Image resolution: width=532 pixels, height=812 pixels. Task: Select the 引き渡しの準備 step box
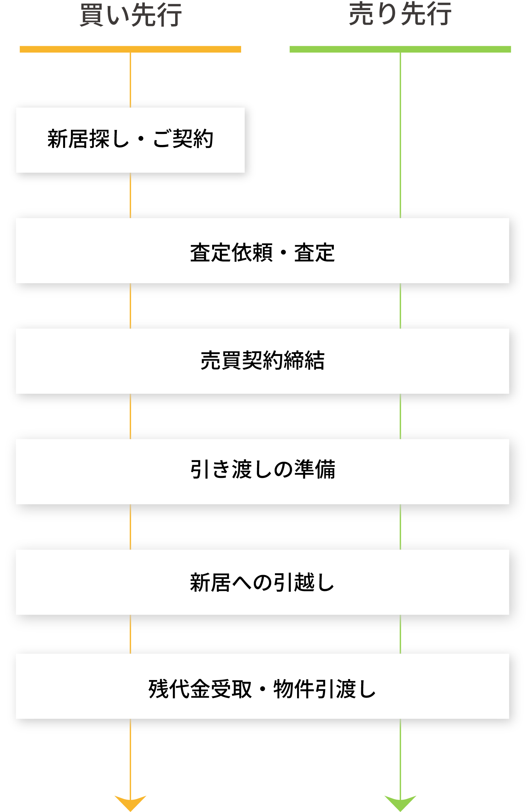pyautogui.click(x=263, y=472)
